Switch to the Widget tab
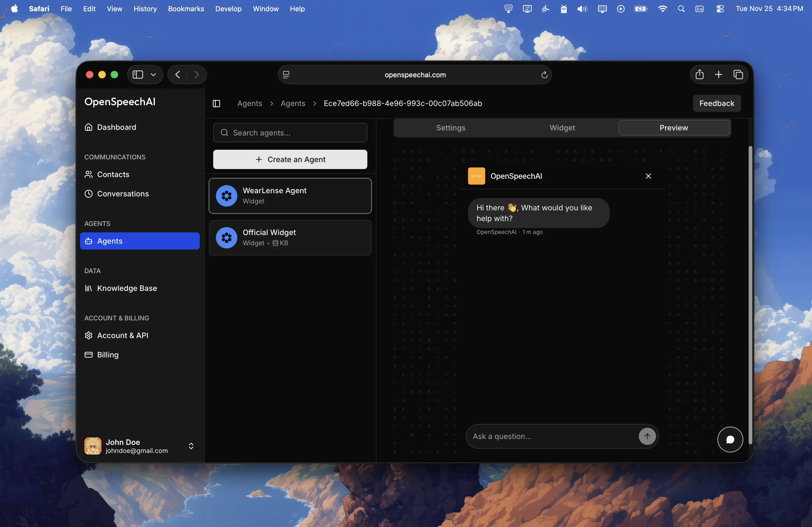The image size is (812, 527). (562, 128)
